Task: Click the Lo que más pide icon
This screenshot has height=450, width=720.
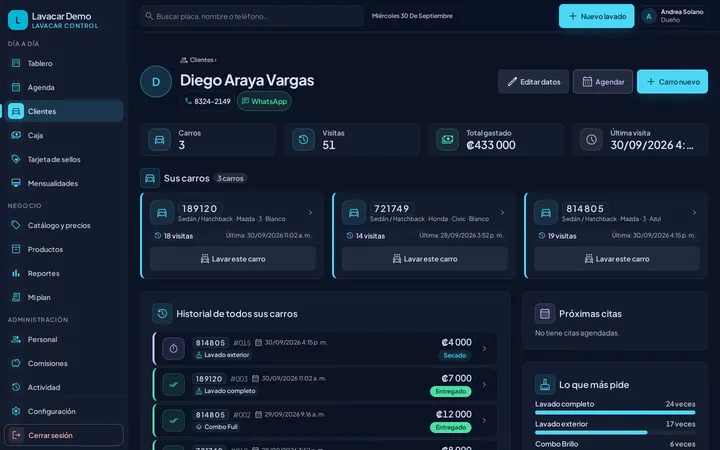Action: pos(545,384)
